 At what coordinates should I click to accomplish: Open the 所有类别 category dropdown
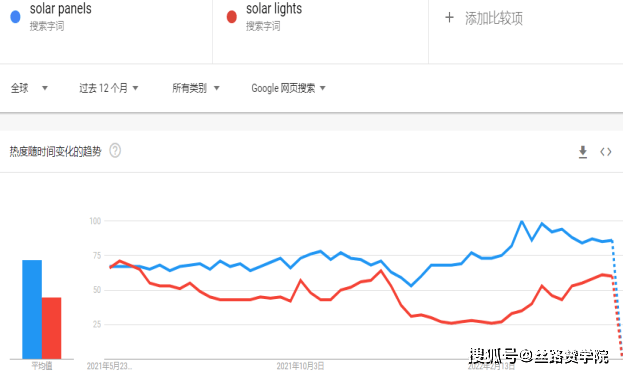pos(195,88)
